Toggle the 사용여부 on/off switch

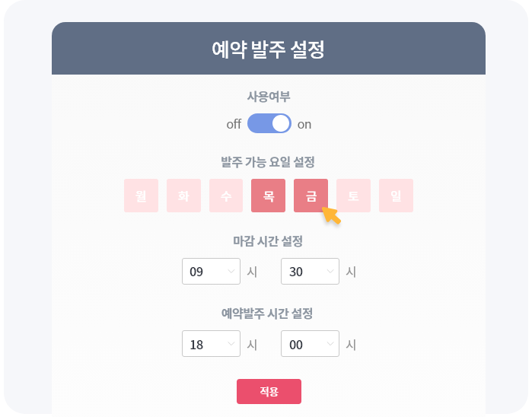tap(269, 123)
